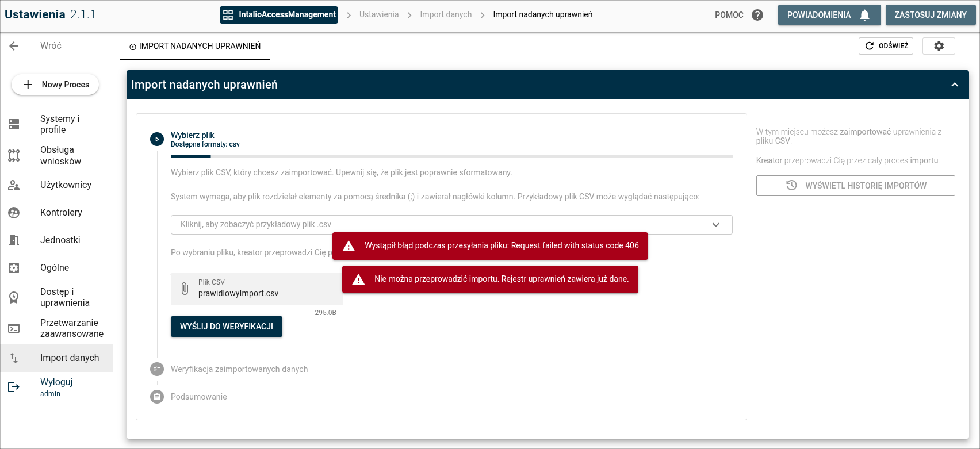Click the help question mark icon
The height and width of the screenshot is (449, 980).
757,15
